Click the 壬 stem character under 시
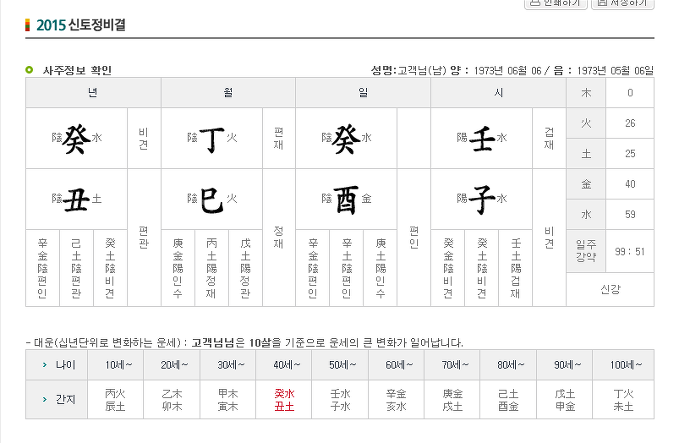690x443 pixels. 481,139
